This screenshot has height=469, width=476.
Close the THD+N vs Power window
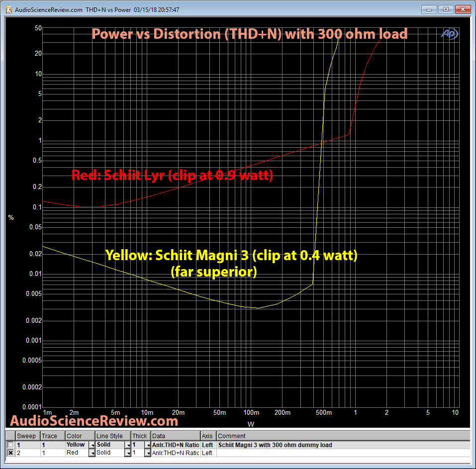pyautogui.click(x=463, y=9)
